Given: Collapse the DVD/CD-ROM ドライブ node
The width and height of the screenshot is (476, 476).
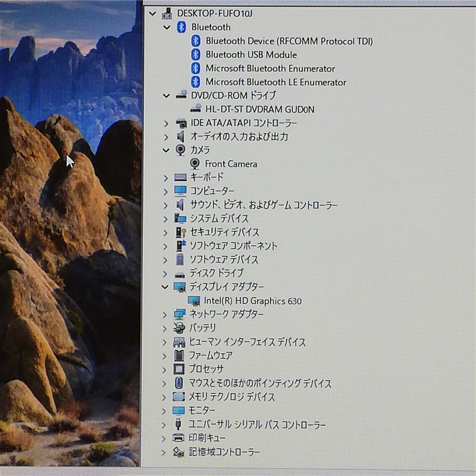Looking at the screenshot, I should (x=166, y=96).
